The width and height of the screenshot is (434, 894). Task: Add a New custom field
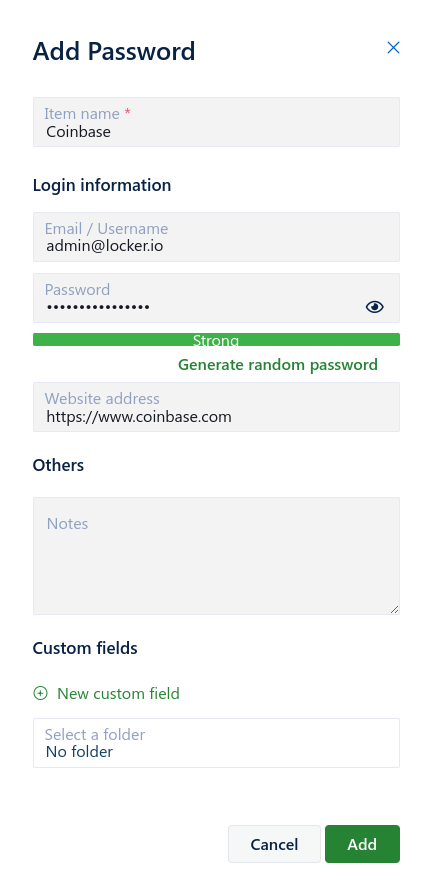pos(118,693)
